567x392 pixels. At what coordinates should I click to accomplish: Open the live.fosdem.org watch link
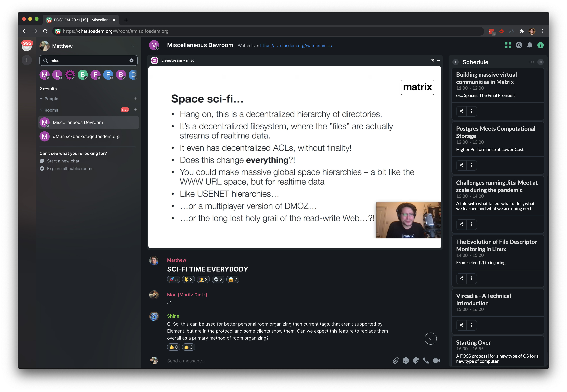tap(296, 46)
